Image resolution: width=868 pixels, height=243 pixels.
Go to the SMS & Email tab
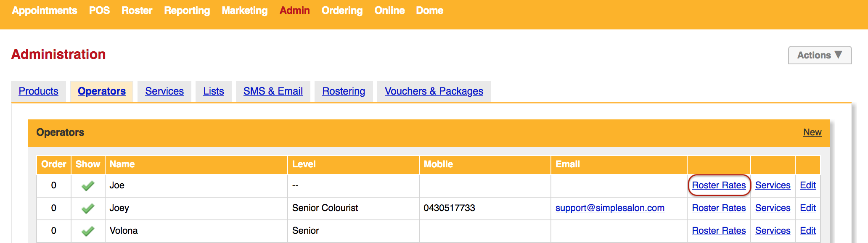273,91
